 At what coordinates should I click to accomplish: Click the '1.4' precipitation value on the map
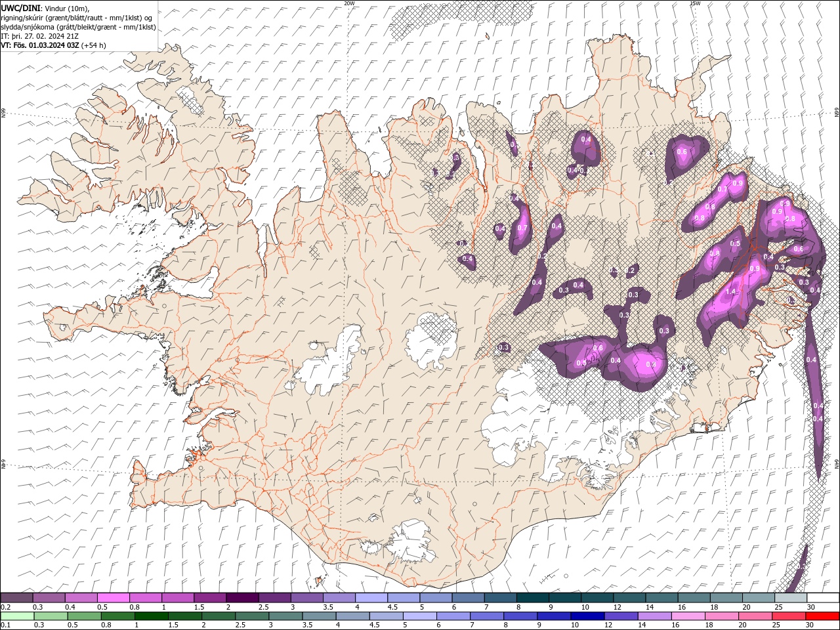click(x=730, y=291)
